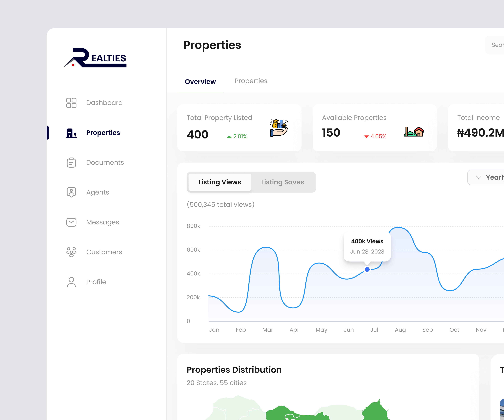504x420 pixels.
Task: Click the (500,345 total views) text
Action: 220,204
